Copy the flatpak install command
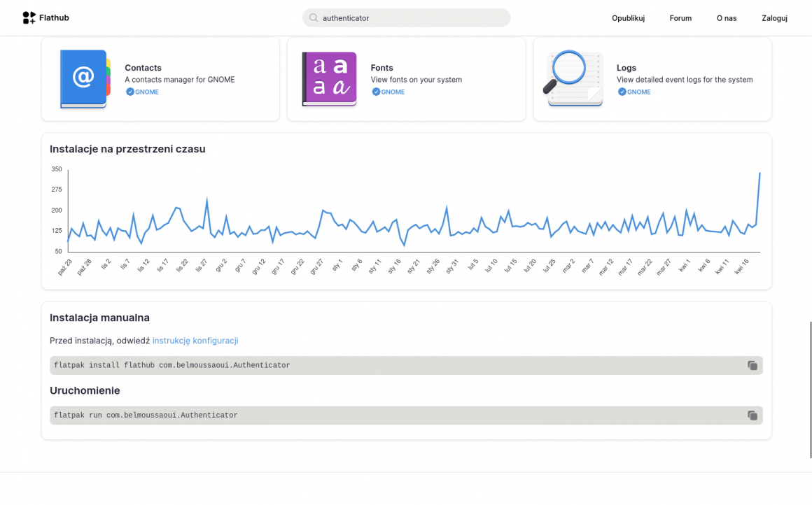 click(x=752, y=365)
